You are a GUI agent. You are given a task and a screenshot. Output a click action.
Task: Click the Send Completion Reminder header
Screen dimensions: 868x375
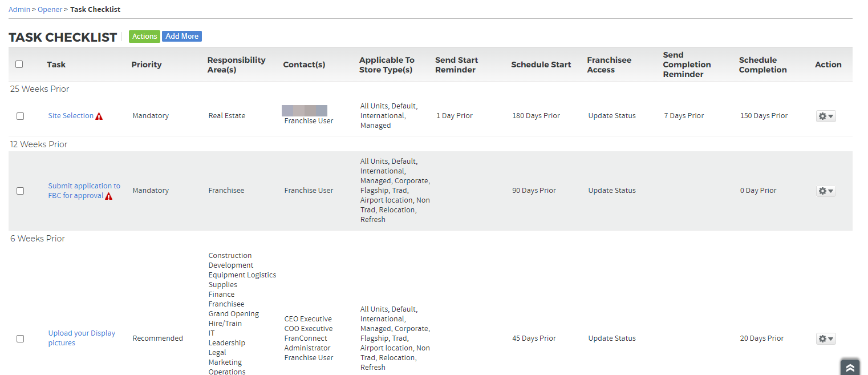[x=687, y=64]
